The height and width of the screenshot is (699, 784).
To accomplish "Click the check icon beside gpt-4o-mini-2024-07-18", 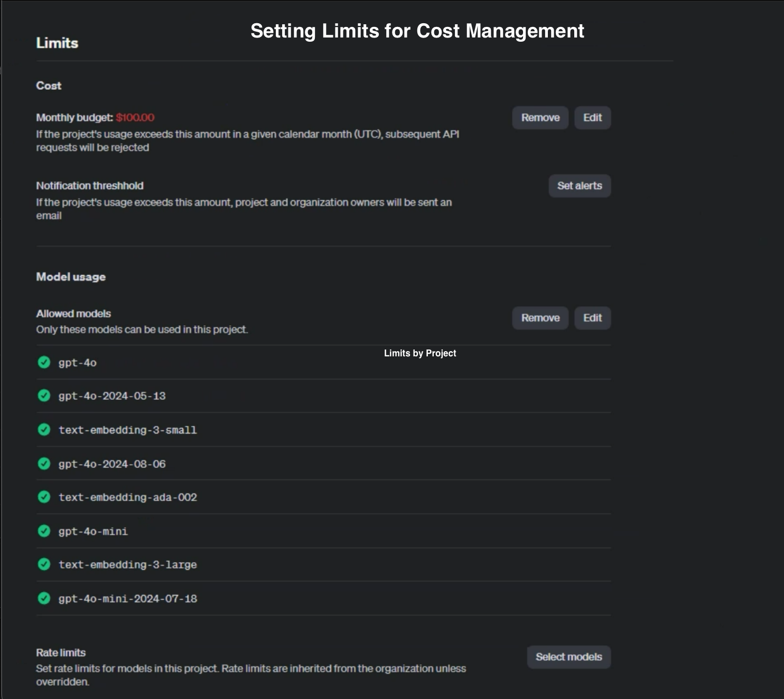I will [x=44, y=598].
